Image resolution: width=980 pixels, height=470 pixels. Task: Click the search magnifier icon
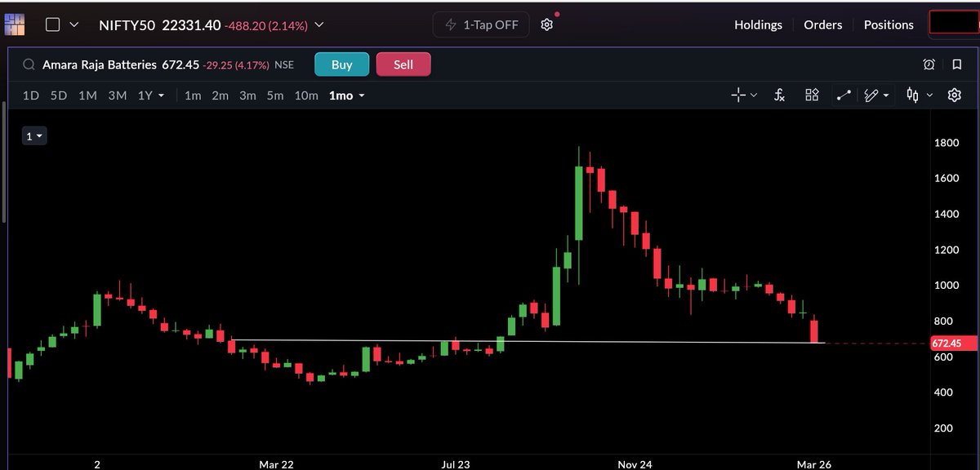click(29, 64)
